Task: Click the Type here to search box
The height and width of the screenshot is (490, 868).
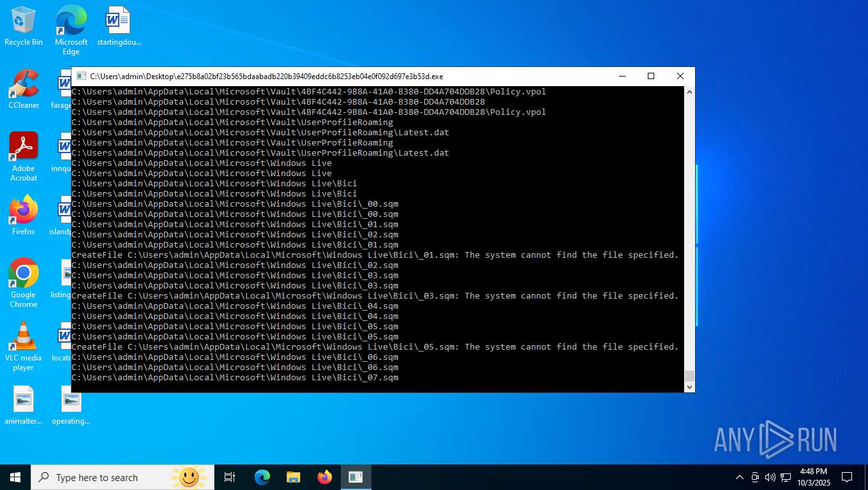Action: click(x=123, y=477)
